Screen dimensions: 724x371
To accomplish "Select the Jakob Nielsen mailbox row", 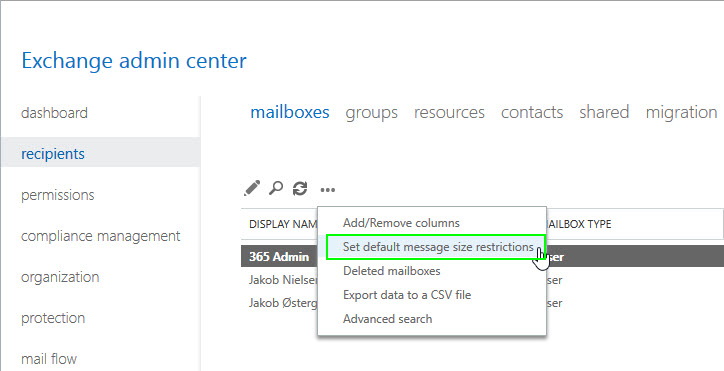I will pos(483,280).
